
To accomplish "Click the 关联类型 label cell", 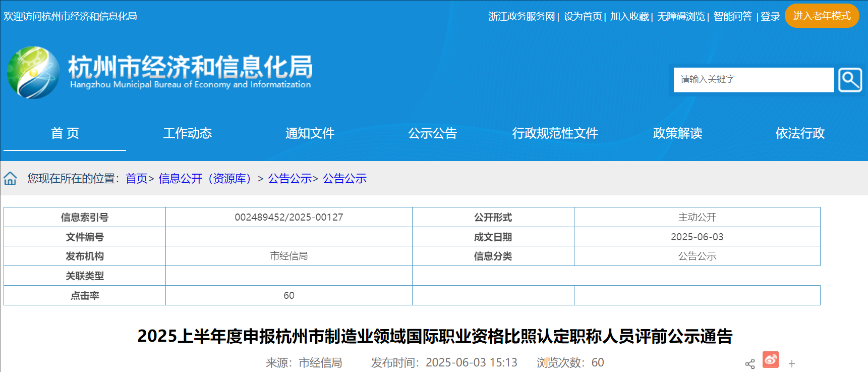I will (x=85, y=276).
